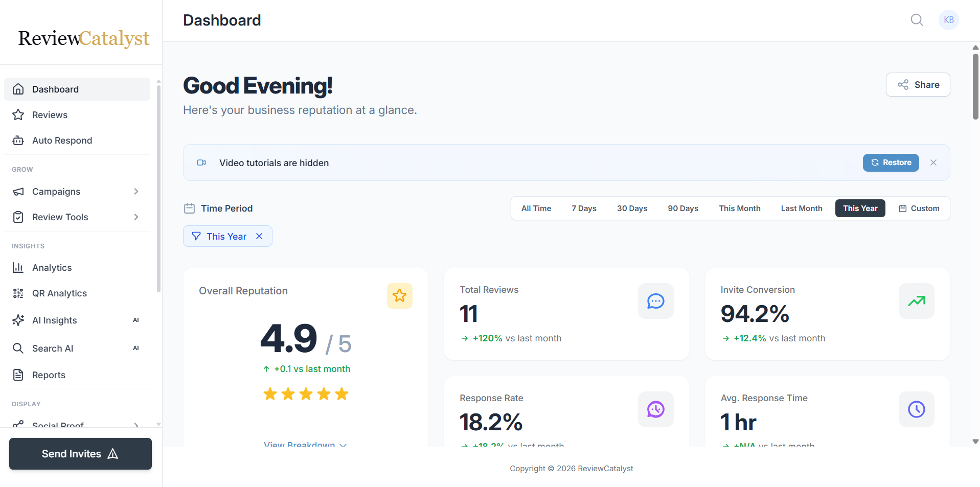Image resolution: width=980 pixels, height=487 pixels.
Task: Select the Last Month time period
Action: tap(801, 208)
